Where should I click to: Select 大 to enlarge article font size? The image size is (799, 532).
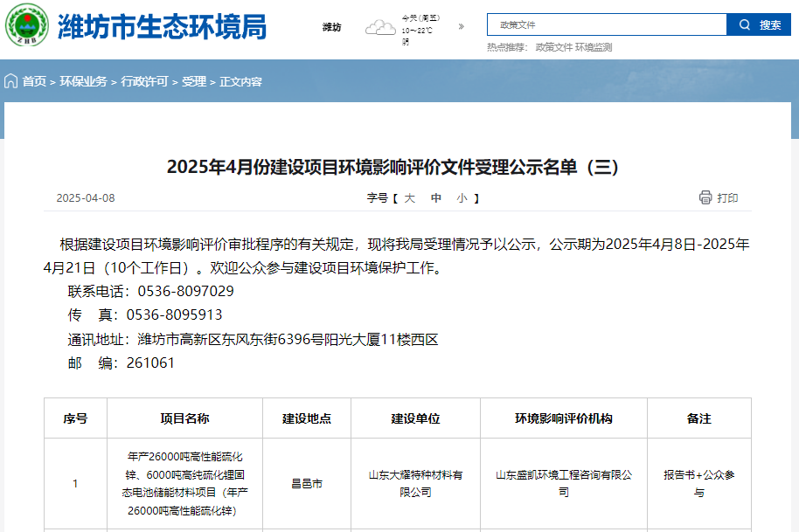click(x=410, y=198)
